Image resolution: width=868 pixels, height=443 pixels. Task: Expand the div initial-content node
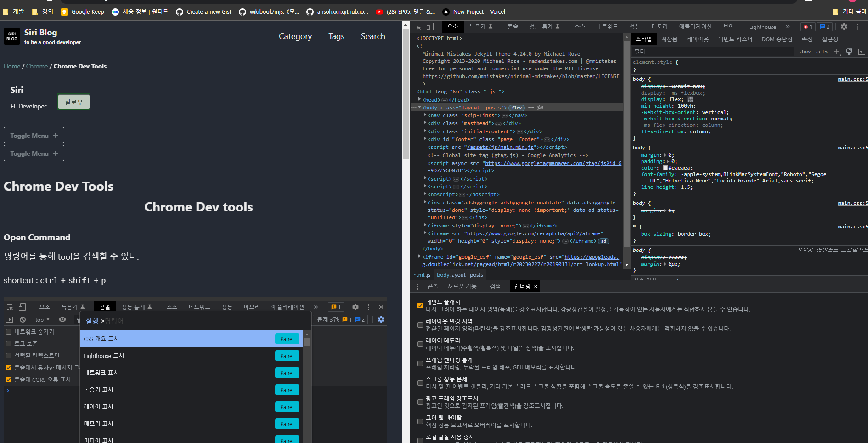(x=425, y=131)
